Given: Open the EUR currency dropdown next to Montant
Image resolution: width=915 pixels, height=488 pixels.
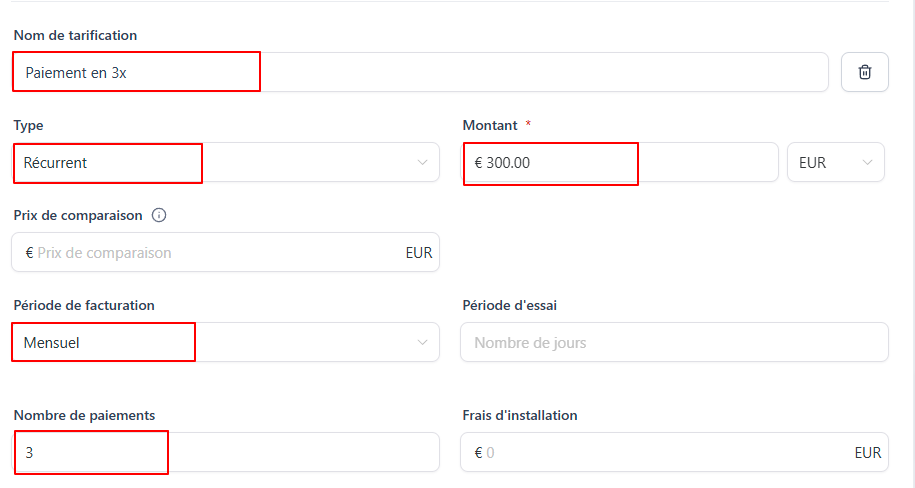Looking at the screenshot, I should pos(835,162).
